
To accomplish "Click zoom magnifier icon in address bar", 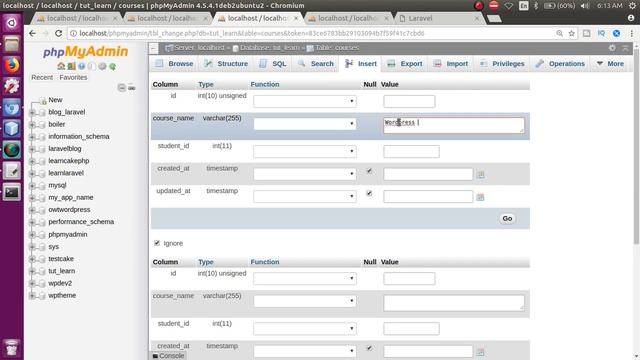I will coord(559,33).
